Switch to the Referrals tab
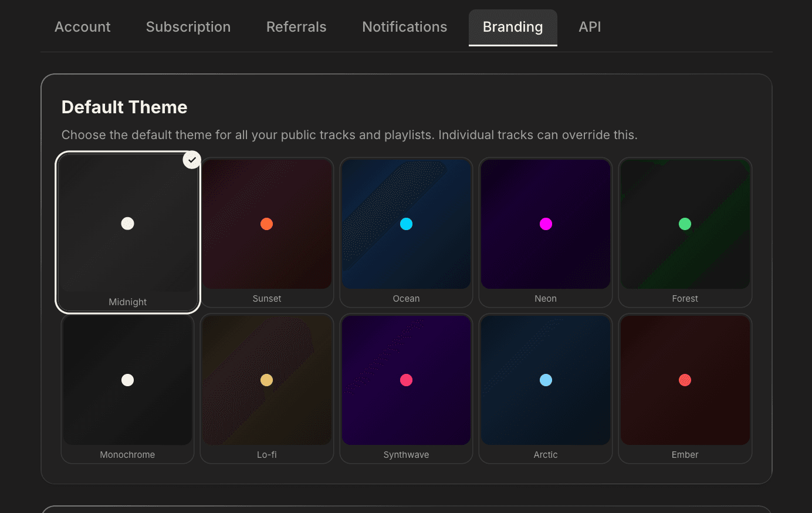This screenshot has width=812, height=513. 296,26
